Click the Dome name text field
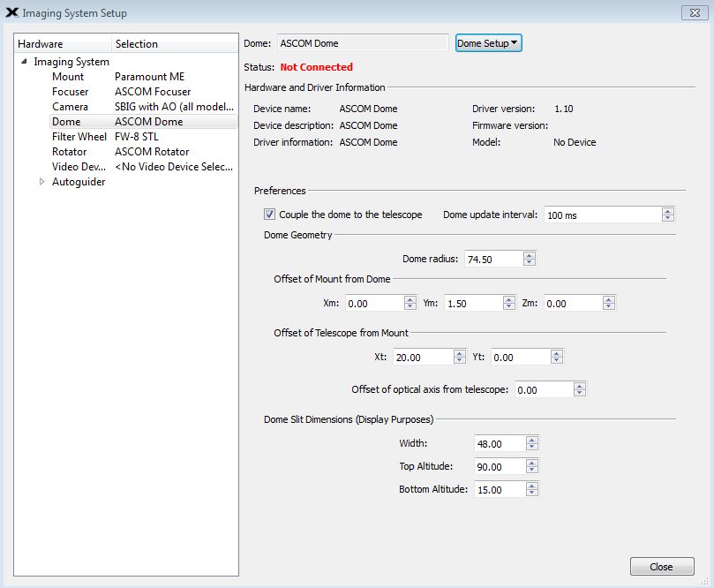 coord(363,43)
